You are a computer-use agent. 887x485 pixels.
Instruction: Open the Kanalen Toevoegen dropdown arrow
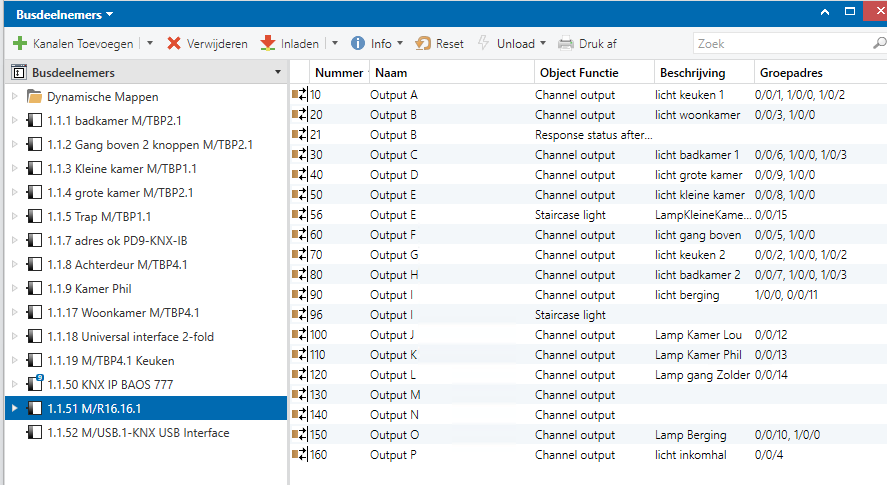point(150,44)
